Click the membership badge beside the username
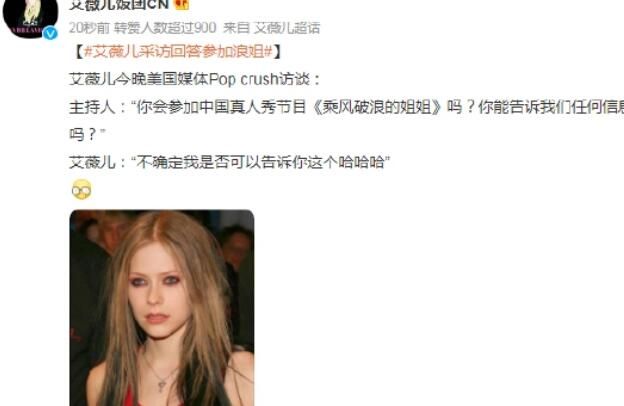This screenshot has width=624, height=406. click(x=182, y=4)
